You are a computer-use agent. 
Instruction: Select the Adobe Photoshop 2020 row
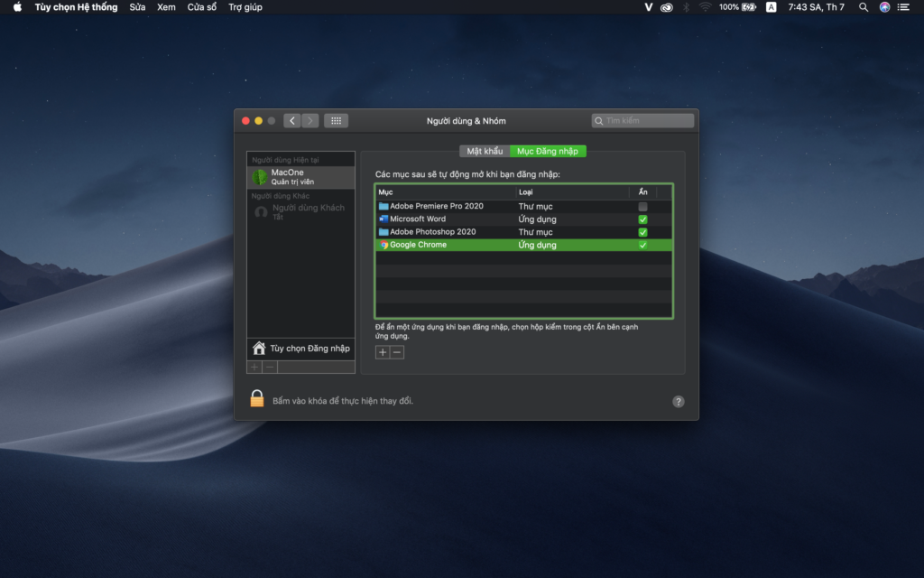[x=524, y=232]
